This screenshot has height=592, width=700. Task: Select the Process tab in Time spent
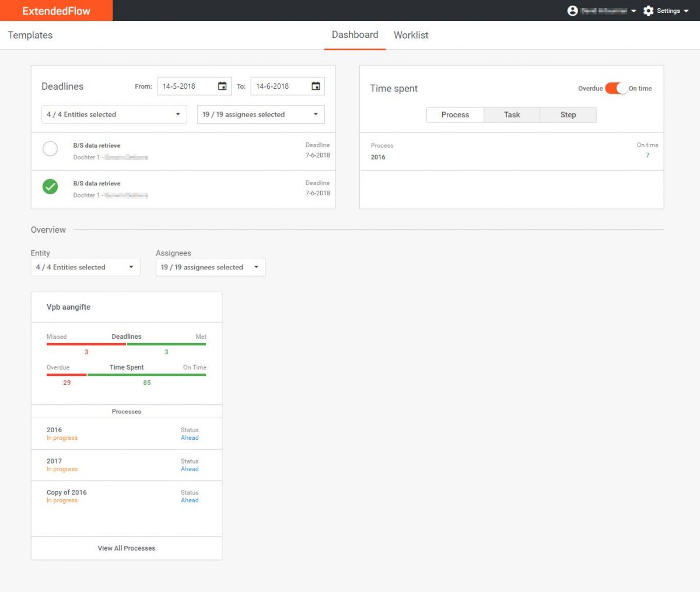coord(455,114)
